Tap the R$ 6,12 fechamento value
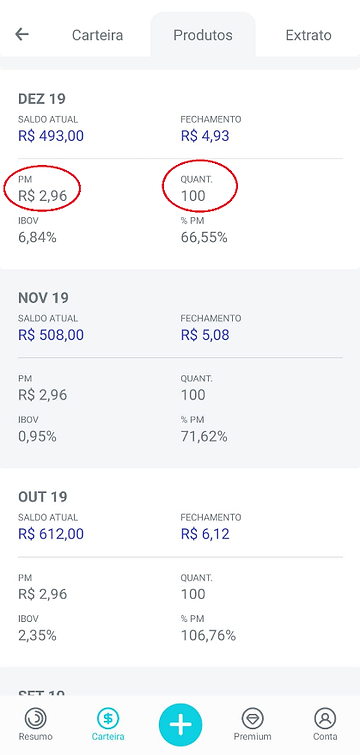 click(205, 534)
